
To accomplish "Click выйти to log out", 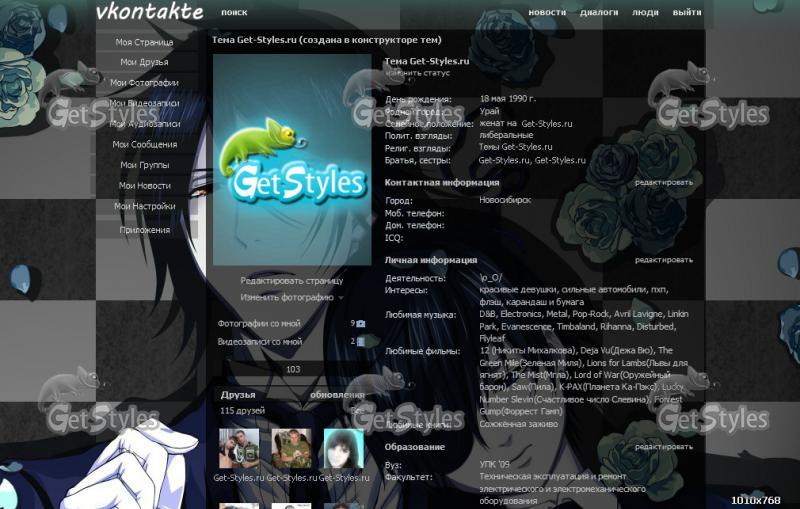I will (x=687, y=13).
